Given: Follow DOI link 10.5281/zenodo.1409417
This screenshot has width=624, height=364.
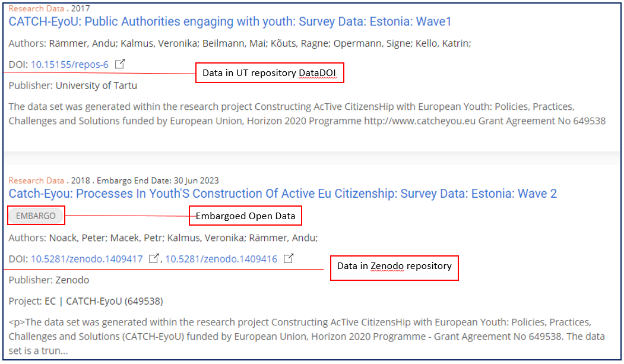Looking at the screenshot, I should point(87,259).
